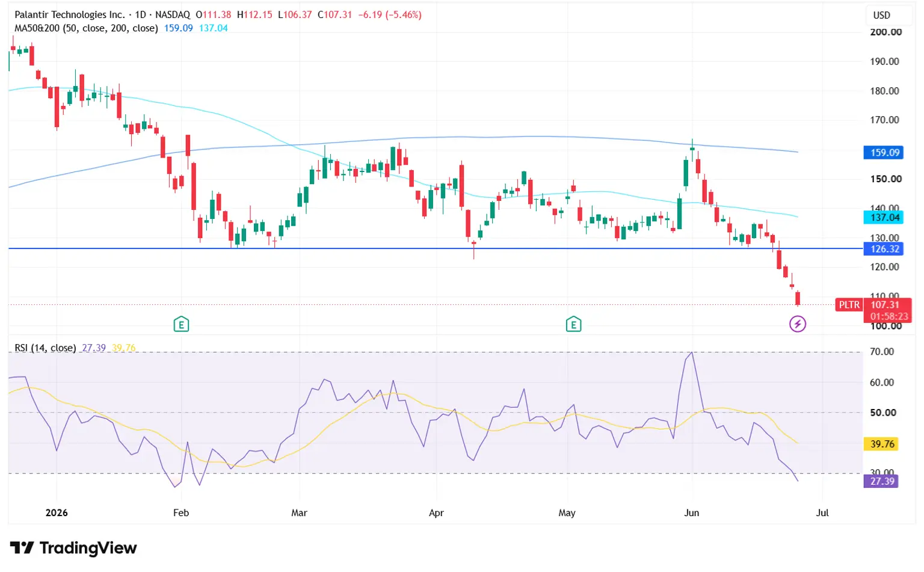Click the Jun time axis label
The image size is (924, 572).
692,513
